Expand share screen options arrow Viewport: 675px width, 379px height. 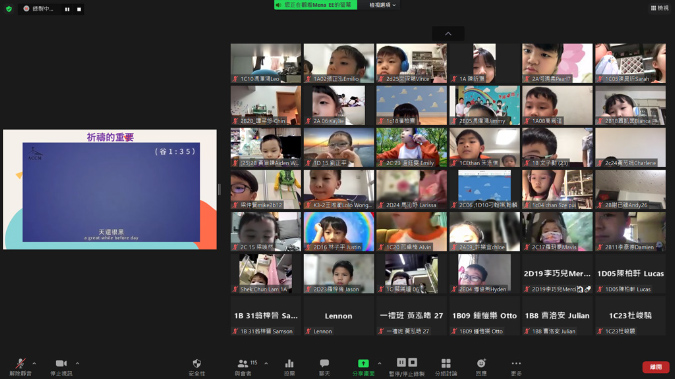[379, 363]
